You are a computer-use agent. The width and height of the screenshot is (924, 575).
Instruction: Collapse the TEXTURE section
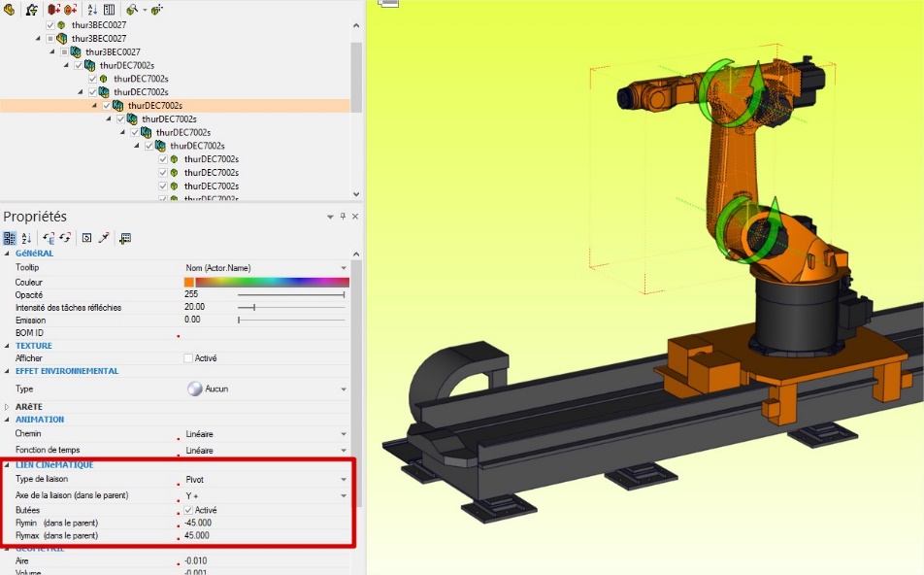click(x=7, y=346)
